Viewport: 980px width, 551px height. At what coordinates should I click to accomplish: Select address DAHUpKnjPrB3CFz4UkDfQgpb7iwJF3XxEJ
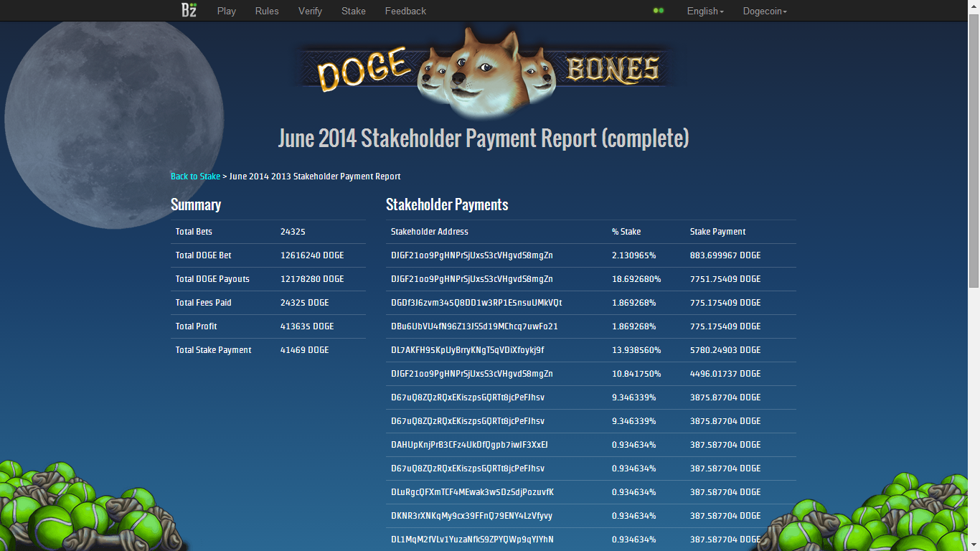470,445
